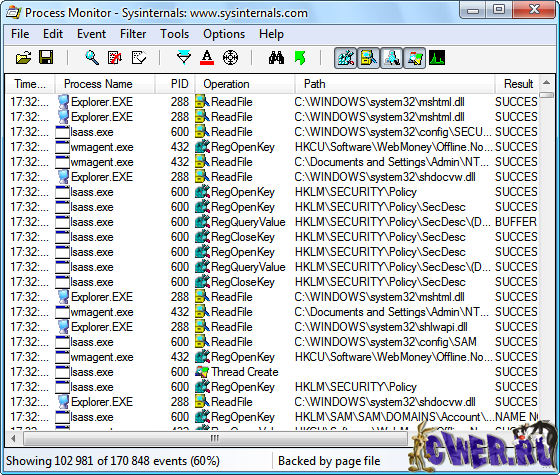Click the Time column header
Viewport: 560px width, 475px height.
[30, 84]
